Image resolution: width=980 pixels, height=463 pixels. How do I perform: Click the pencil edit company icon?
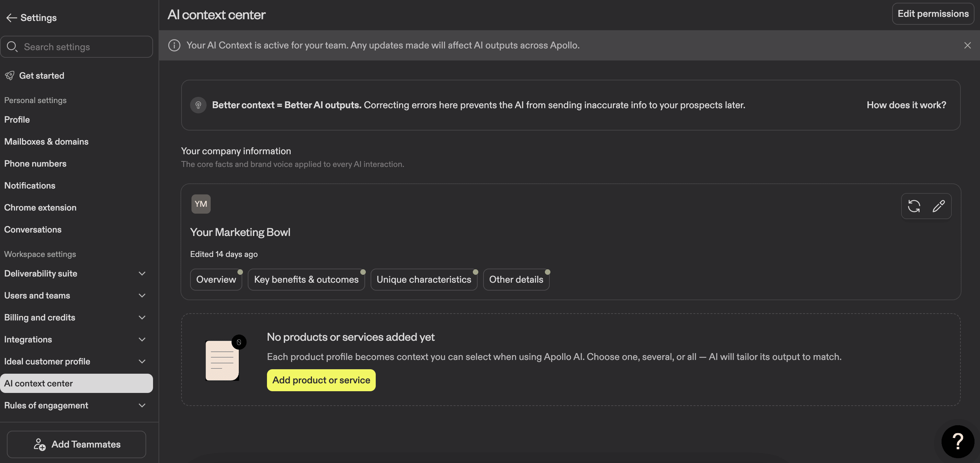938,206
